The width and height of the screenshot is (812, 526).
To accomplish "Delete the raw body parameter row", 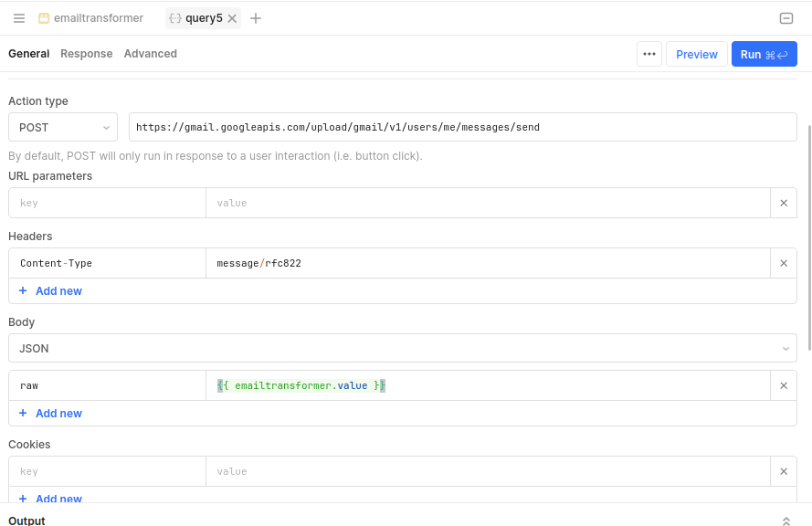I will coord(783,384).
